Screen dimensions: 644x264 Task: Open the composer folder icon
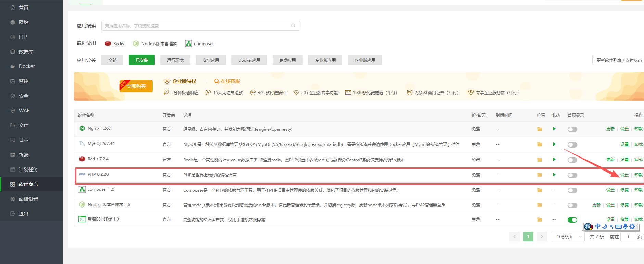click(540, 190)
